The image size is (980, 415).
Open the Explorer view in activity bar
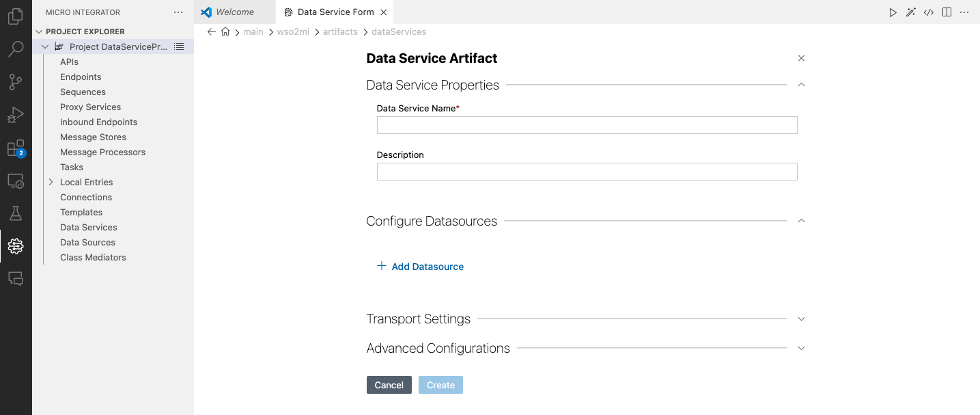16,16
